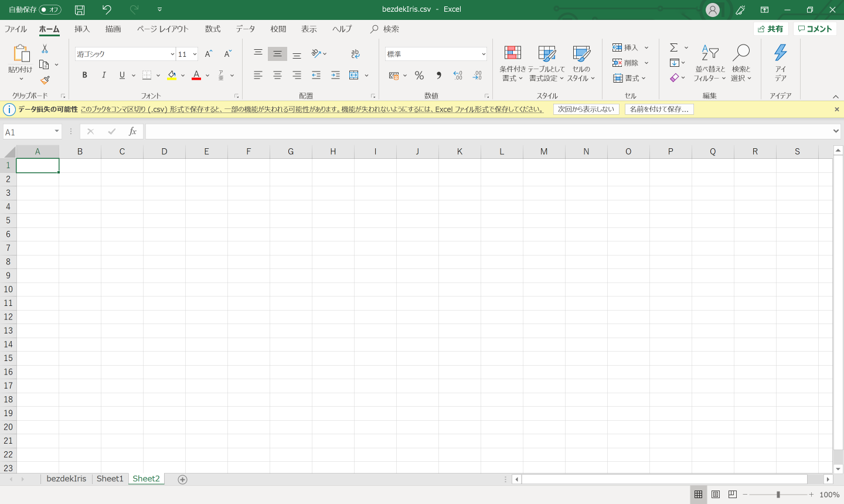Undo the last action
Image resolution: width=844 pixels, height=504 pixels.
pyautogui.click(x=106, y=9)
